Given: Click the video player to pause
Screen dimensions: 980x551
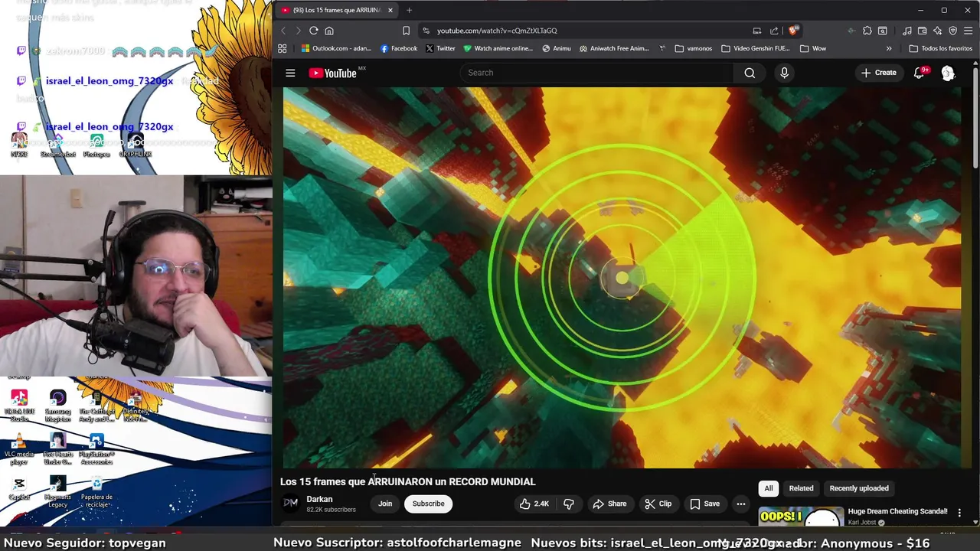Looking at the screenshot, I should point(622,277).
